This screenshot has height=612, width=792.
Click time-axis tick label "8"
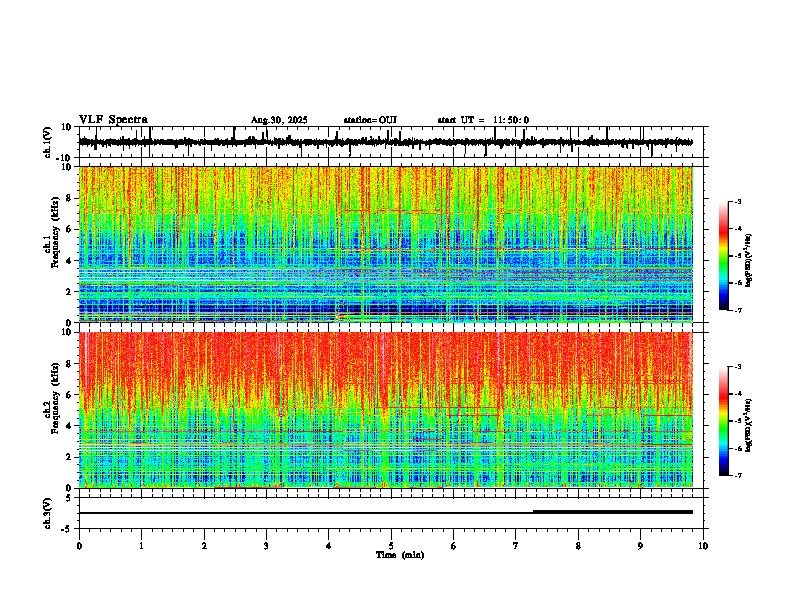point(578,546)
